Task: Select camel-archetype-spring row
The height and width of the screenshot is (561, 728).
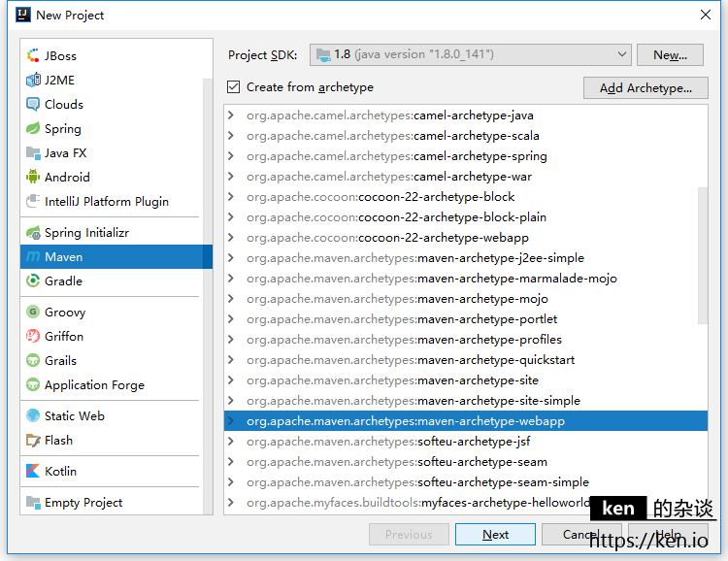Action: point(465,156)
